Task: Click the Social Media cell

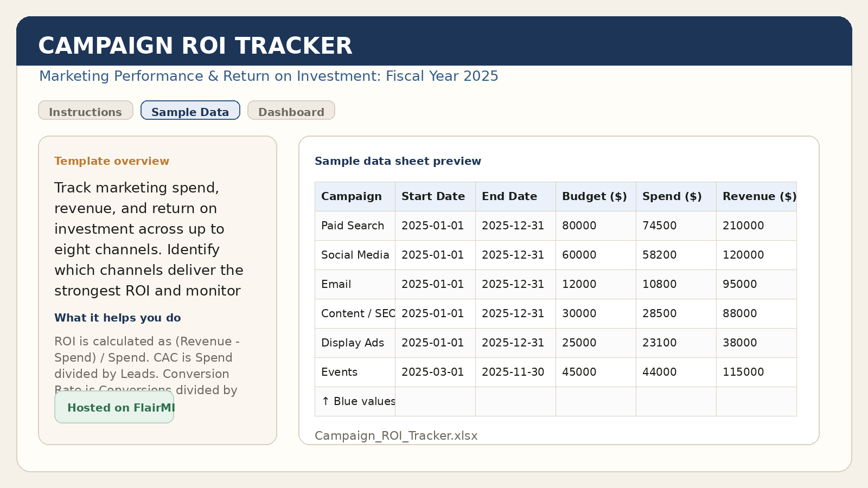Action: point(355,255)
